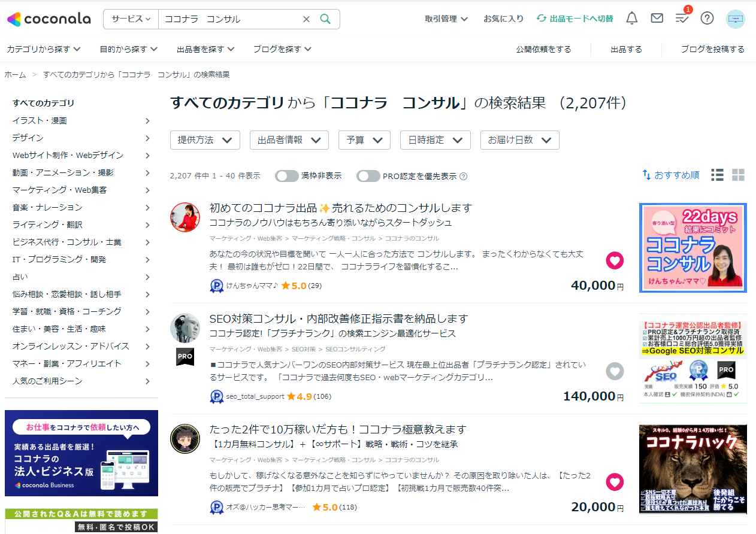This screenshot has width=756, height=534.
Task: Click the black PRO badge under robot avatar
Action: (x=185, y=357)
